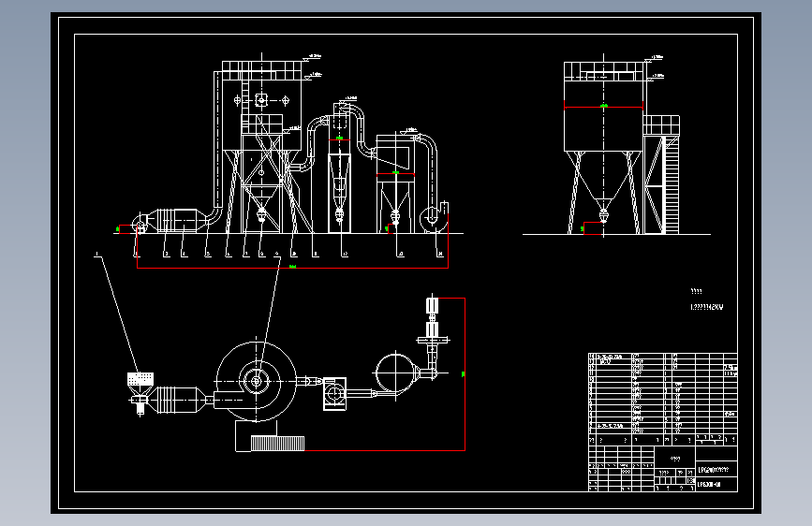This screenshot has width=812, height=526.
Task: Select part balloon number 1
Action: pyautogui.click(x=96, y=255)
